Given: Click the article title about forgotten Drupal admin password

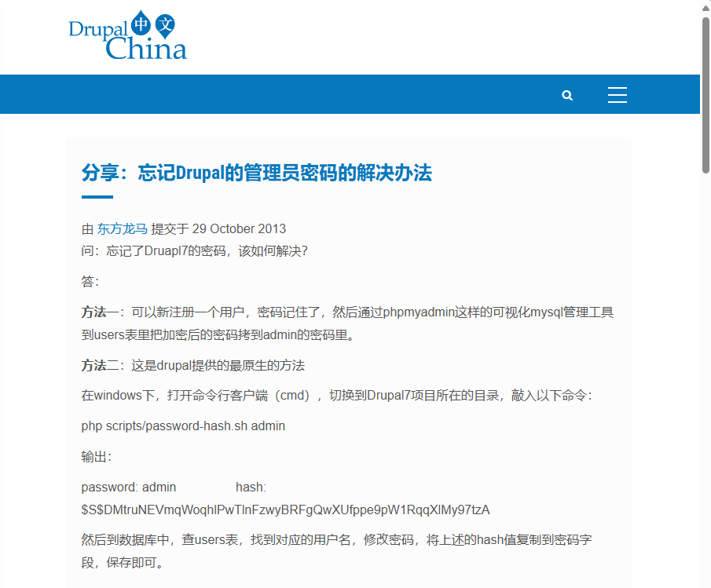Looking at the screenshot, I should 257,173.
